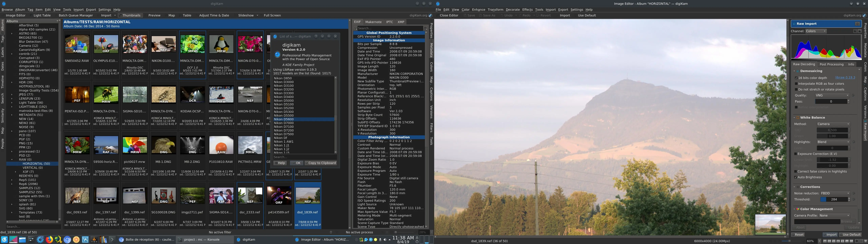This screenshot has width=868, height=244.
Task: Switch to Table view in the toolbar
Action: 187,15
